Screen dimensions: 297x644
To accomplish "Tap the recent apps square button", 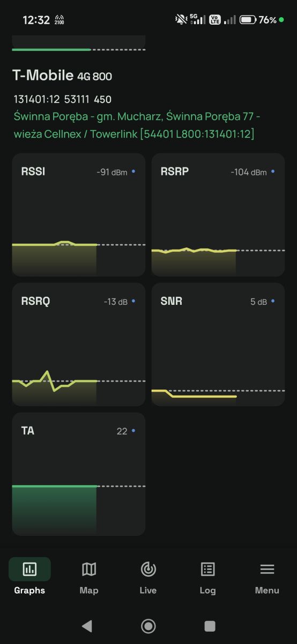I will [210, 626].
